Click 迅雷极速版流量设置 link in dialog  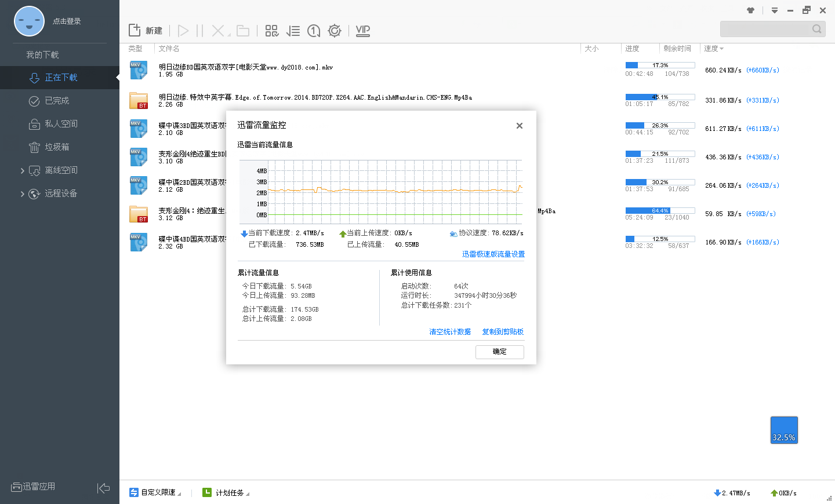[x=493, y=254]
